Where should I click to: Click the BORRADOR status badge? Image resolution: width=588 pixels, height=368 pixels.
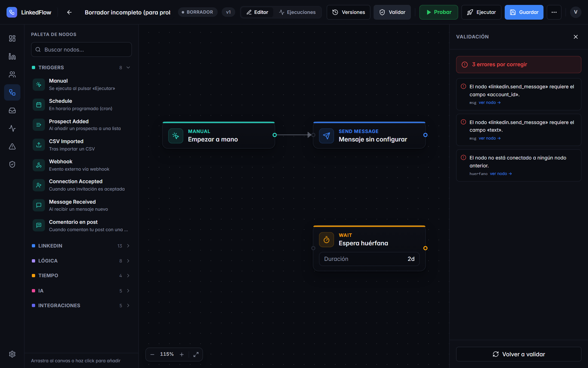(198, 12)
